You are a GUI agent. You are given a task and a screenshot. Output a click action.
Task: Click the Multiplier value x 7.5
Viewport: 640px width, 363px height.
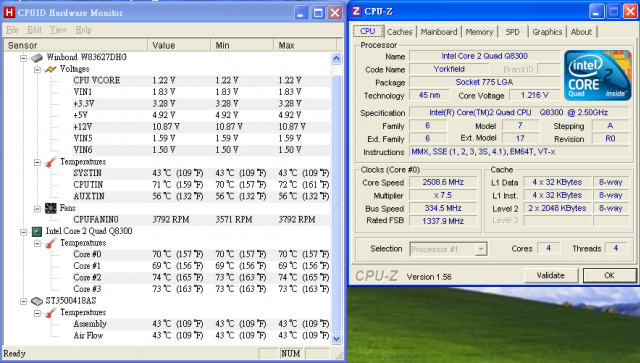443,195
